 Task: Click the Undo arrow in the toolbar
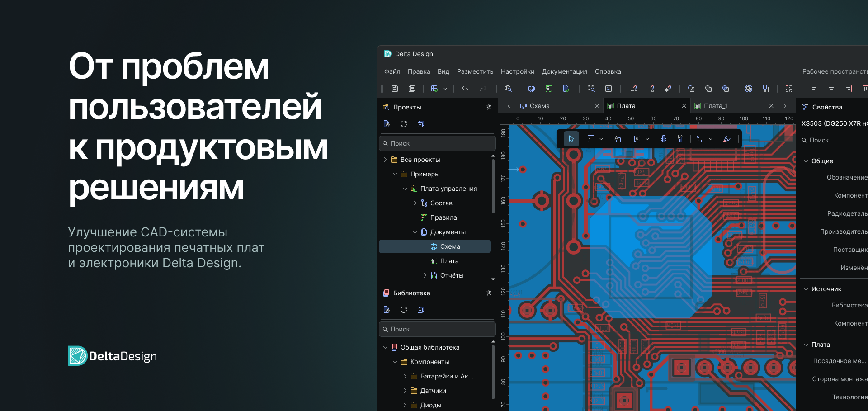(465, 89)
